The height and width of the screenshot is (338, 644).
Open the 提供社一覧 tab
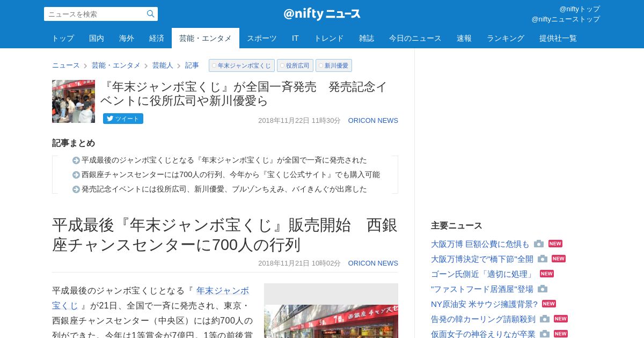[x=558, y=38]
